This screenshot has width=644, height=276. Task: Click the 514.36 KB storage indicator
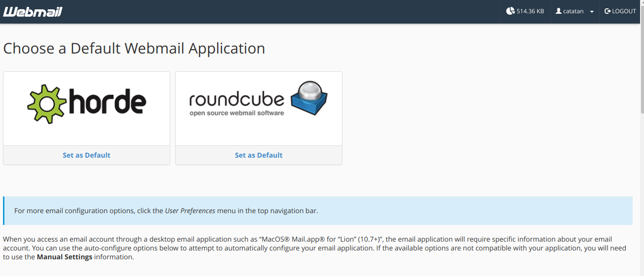[x=530, y=11]
